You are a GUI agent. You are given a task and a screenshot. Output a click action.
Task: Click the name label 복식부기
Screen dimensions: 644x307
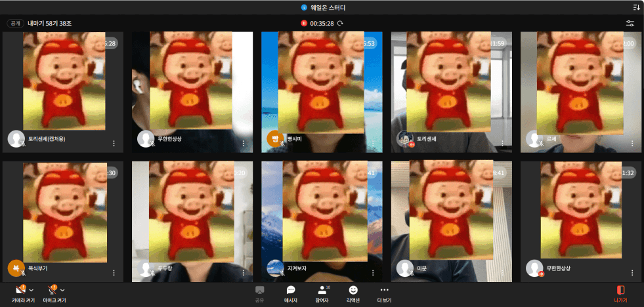38,268
